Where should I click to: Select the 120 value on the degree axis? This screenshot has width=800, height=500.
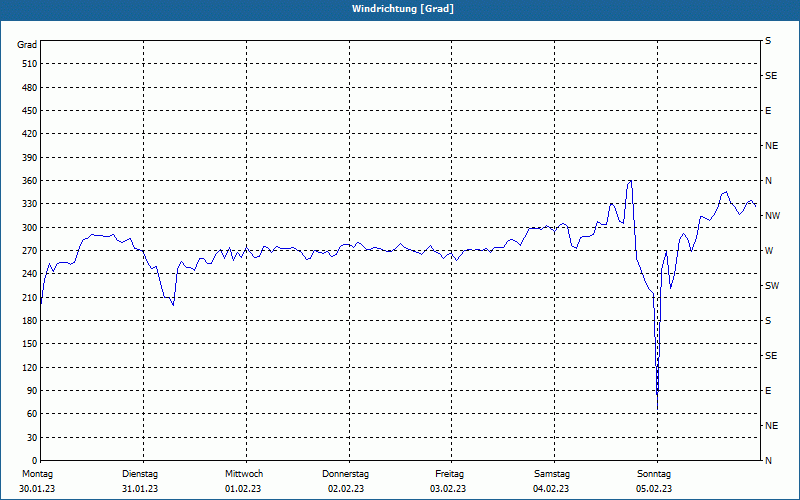[x=30, y=367]
